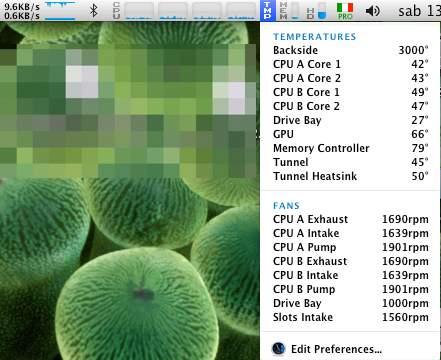This screenshot has height=360, width=441.
Task: Select the Drive Bay temperature row
Action: click(350, 120)
